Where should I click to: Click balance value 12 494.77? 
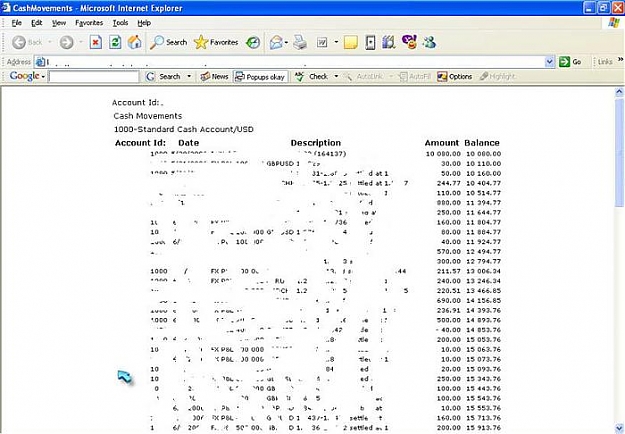coord(483,252)
